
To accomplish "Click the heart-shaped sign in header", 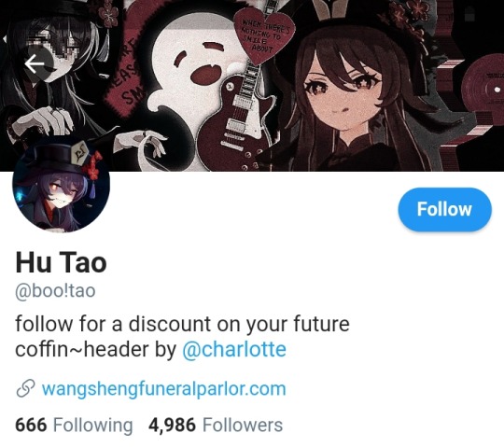I will [263, 35].
